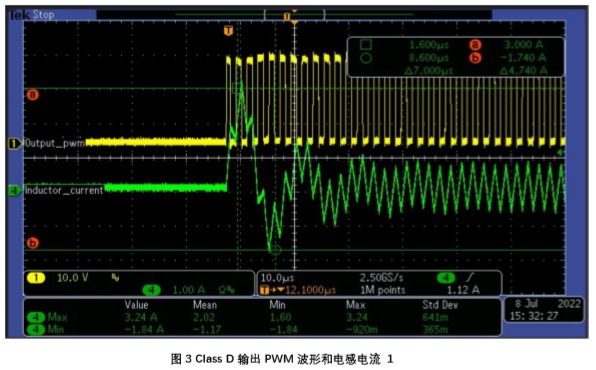Click green channel 4 badge showing 1.00 A
The height and width of the screenshot is (370, 596).
coord(151,290)
